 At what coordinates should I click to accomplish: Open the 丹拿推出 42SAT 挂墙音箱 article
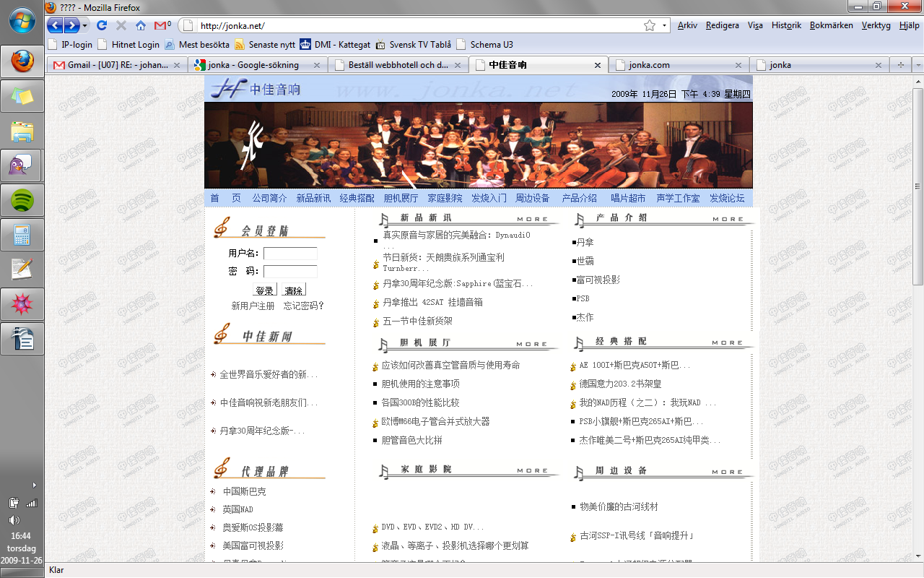tap(432, 302)
